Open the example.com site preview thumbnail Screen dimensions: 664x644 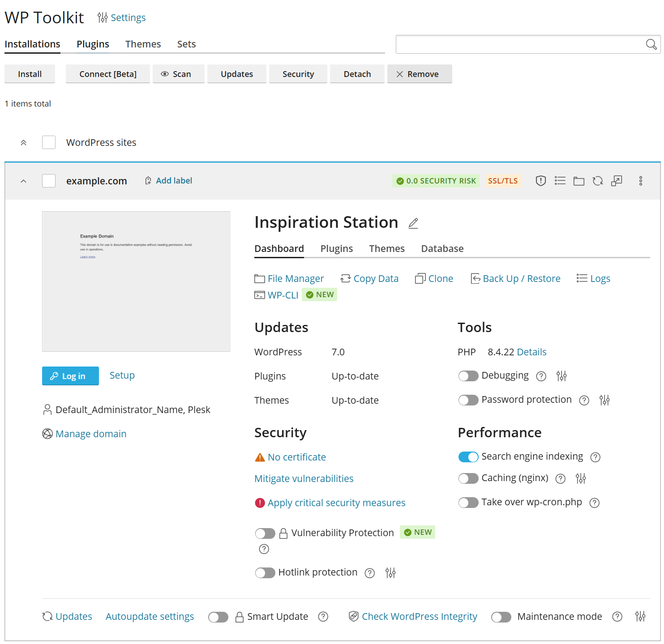tap(136, 281)
